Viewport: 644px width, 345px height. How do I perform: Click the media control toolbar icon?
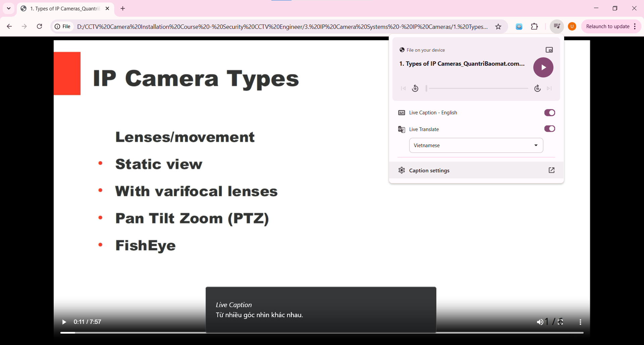556,26
